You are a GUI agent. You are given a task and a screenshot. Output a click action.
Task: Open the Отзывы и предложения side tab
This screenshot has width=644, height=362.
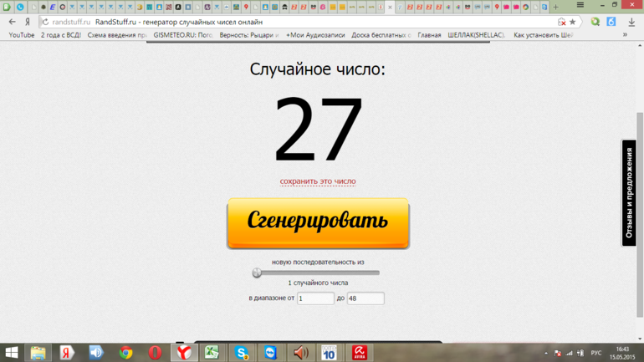[629, 193]
